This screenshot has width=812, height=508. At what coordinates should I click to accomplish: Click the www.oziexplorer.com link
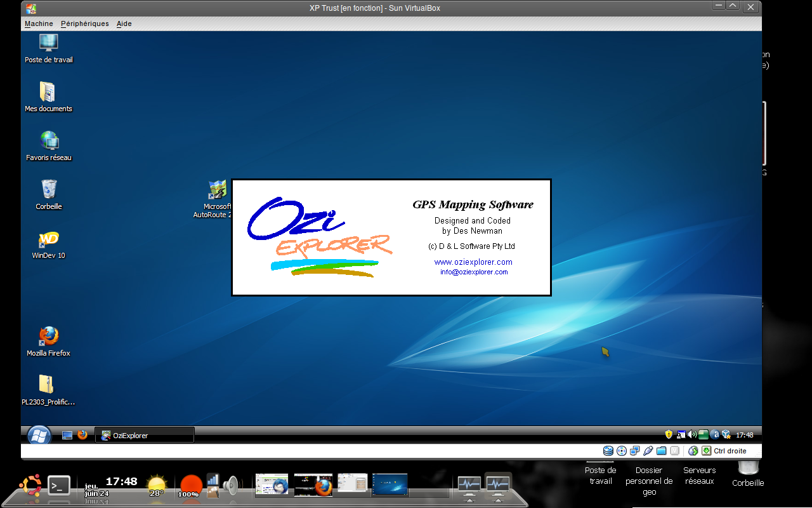(473, 262)
